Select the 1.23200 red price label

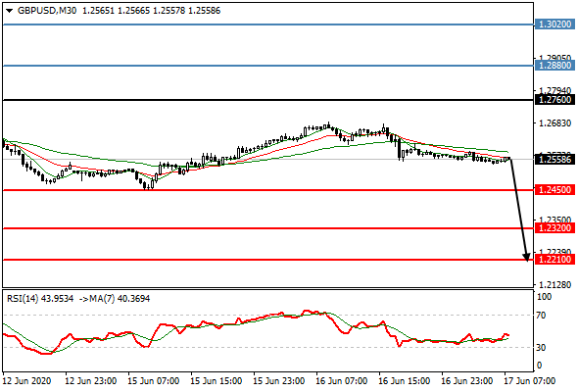point(554,228)
